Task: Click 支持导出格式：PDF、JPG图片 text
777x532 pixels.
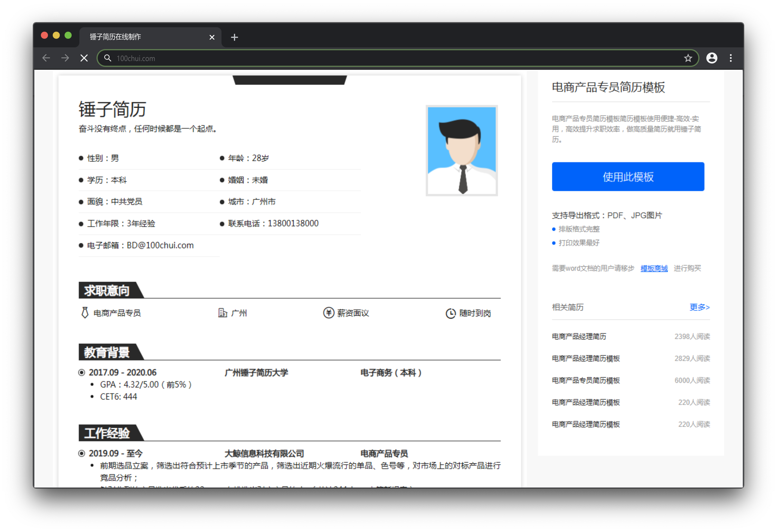Action: 607,215
